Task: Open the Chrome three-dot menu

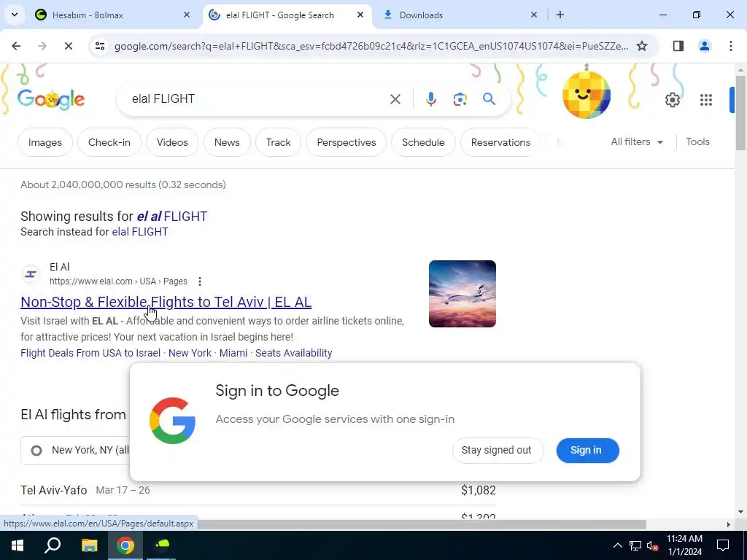Action: (730, 46)
